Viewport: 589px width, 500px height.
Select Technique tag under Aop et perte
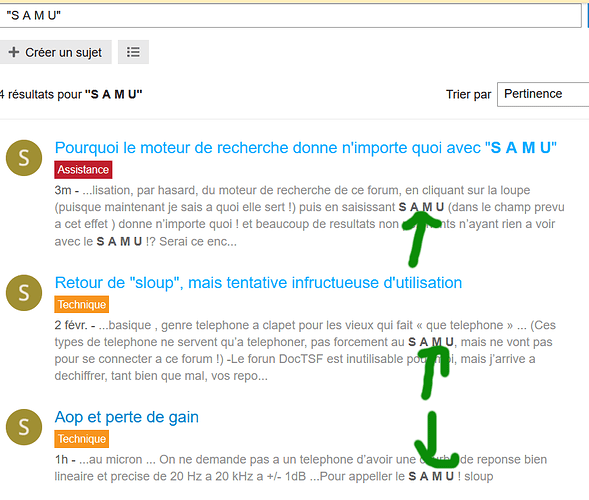(82, 439)
